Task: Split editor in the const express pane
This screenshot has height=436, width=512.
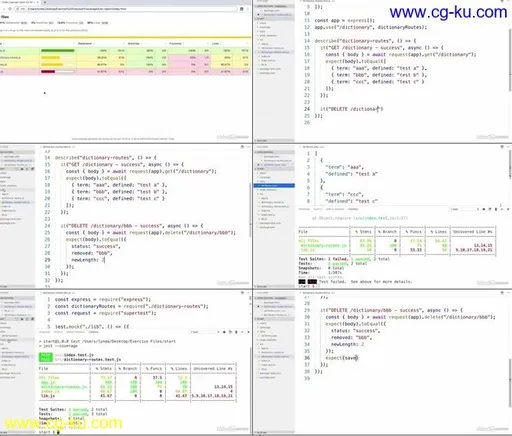Action: pos(242,293)
